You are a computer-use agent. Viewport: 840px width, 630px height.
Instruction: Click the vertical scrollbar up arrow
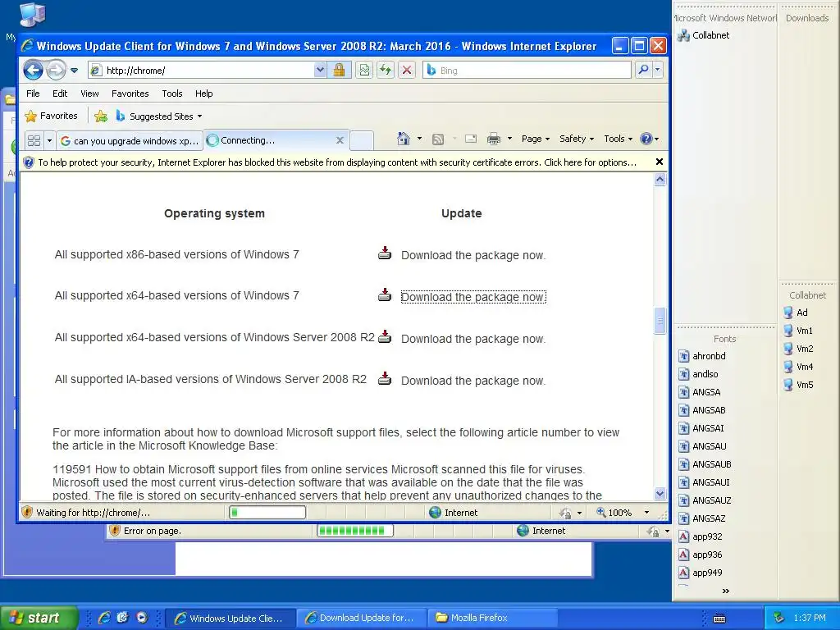pyautogui.click(x=660, y=180)
